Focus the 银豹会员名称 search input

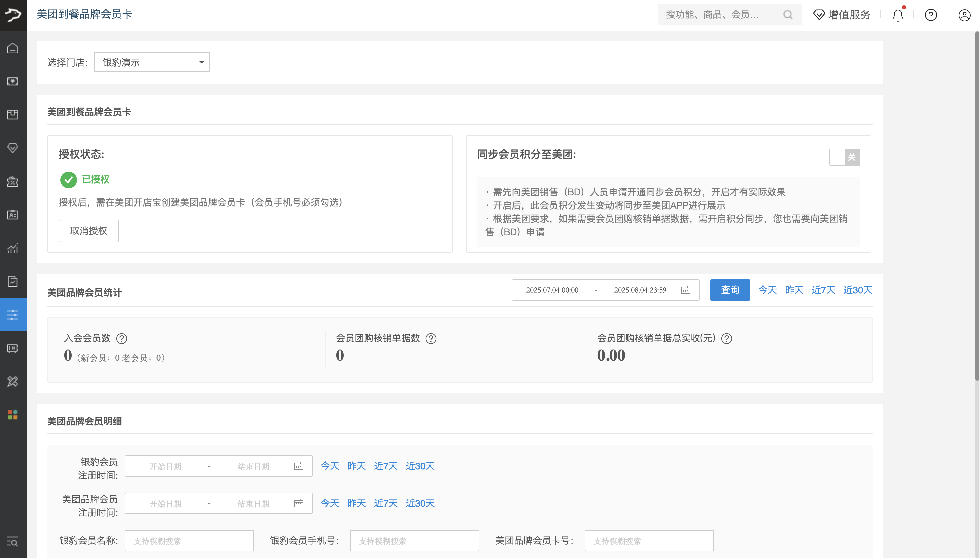(189, 541)
